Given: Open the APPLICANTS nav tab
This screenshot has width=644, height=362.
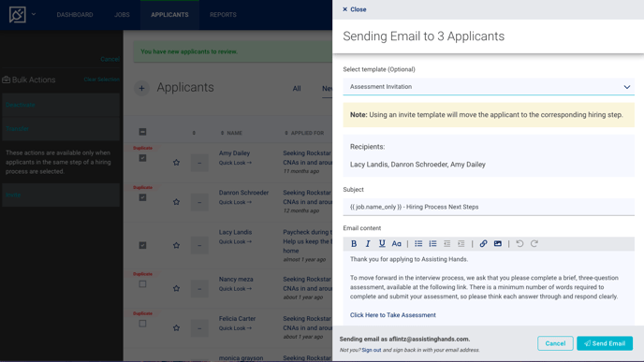Looking at the screenshot, I should (x=169, y=15).
